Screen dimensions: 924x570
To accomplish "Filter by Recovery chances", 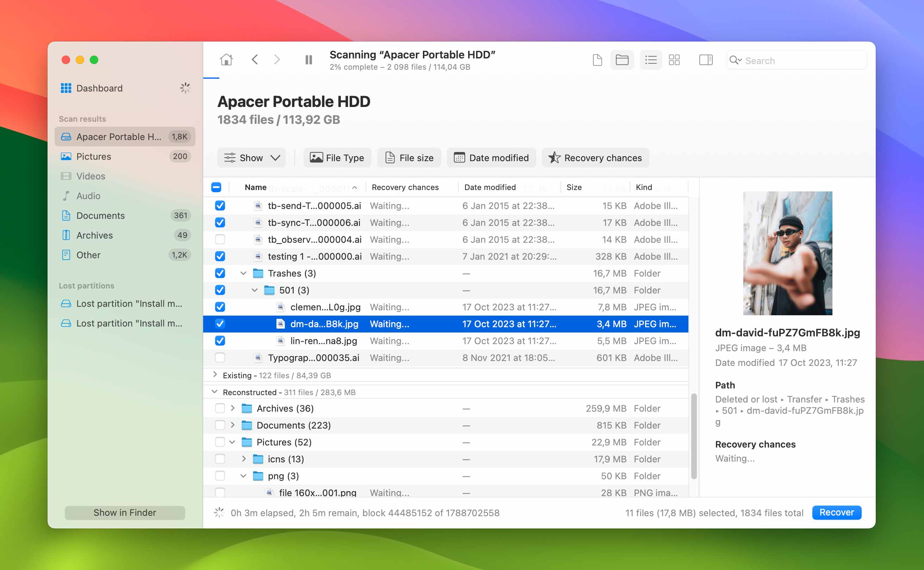I will [x=595, y=158].
